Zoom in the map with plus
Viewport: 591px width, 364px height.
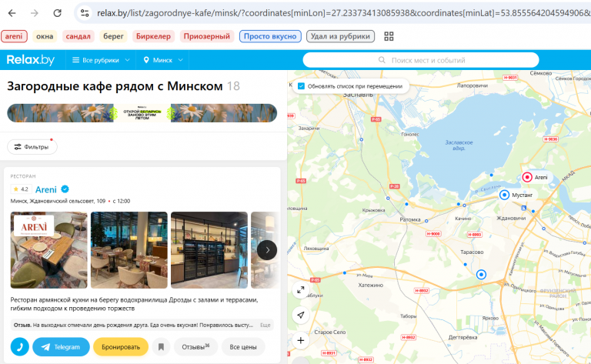(x=300, y=341)
